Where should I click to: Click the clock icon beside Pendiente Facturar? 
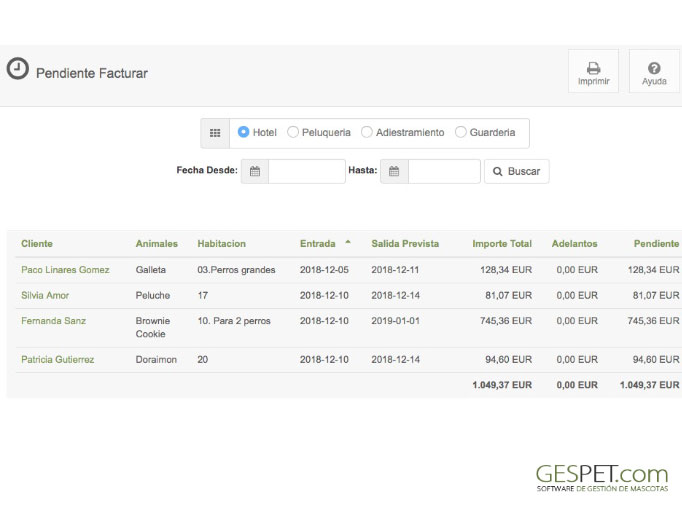coord(18,69)
